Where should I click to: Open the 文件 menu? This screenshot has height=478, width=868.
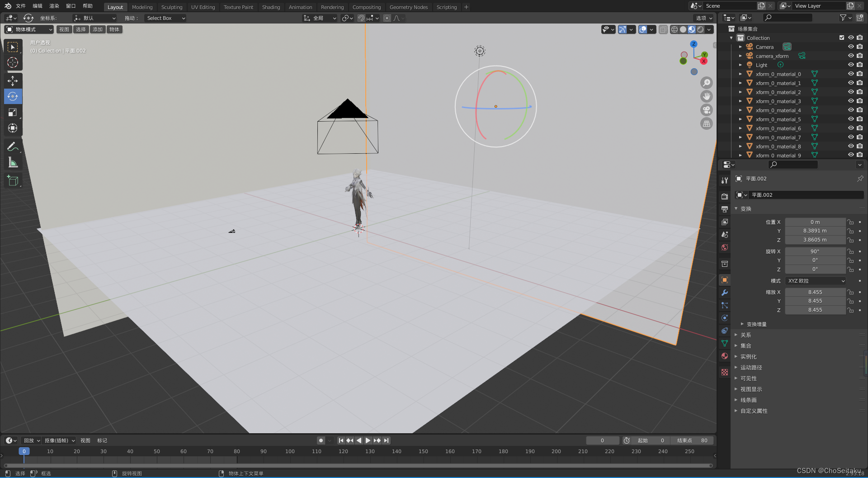click(x=21, y=6)
